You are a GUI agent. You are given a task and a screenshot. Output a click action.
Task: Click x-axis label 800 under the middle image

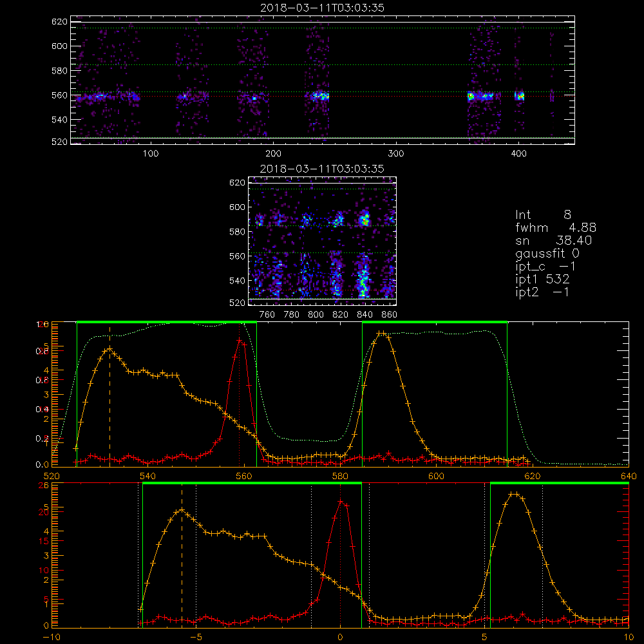[316, 315]
